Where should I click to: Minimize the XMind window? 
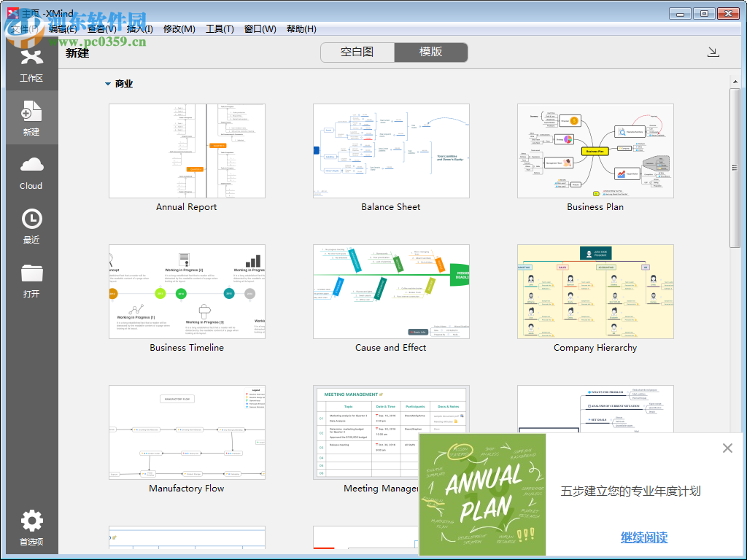click(x=681, y=14)
